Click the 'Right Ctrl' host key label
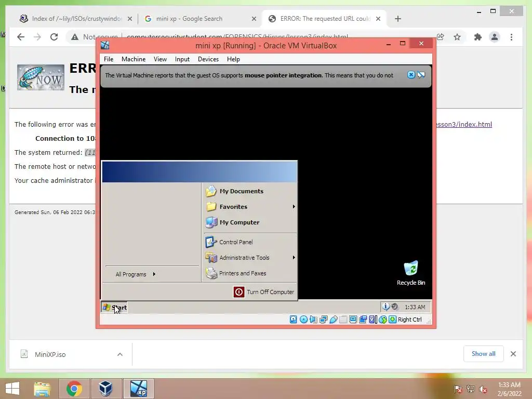Image resolution: width=532 pixels, height=399 pixels. (x=409, y=320)
